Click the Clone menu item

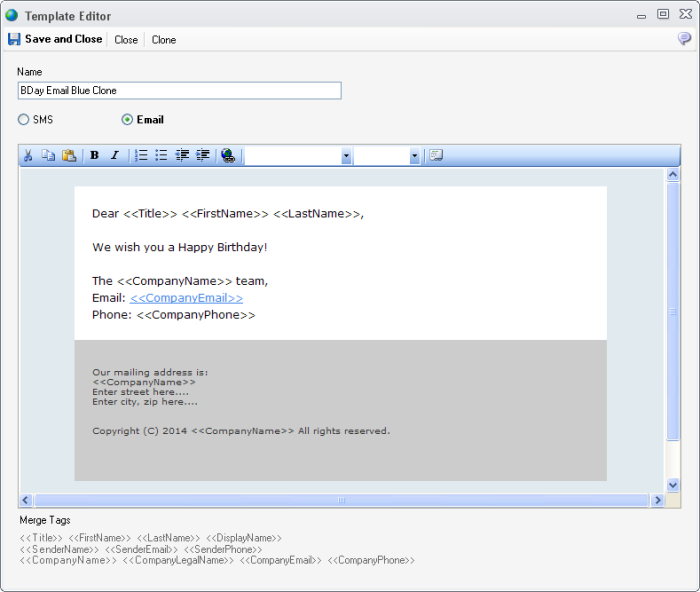tap(164, 40)
